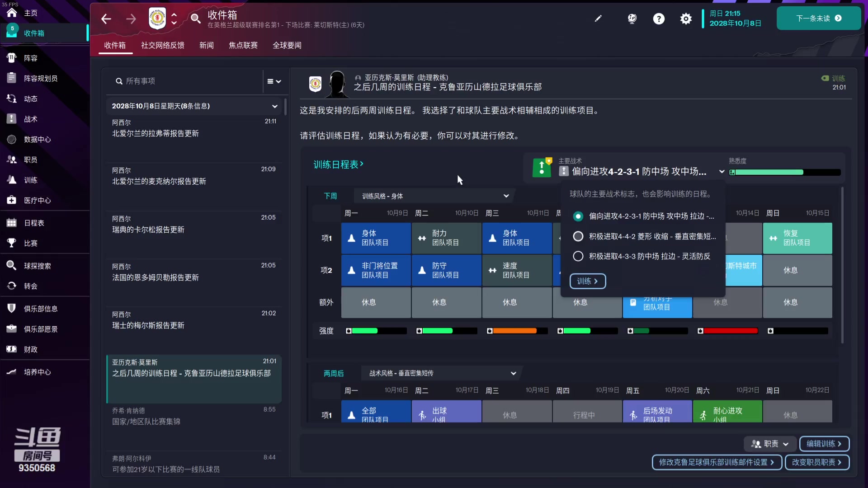Select 积极进取4-3-3 防中场 tactic radio
Image resolution: width=868 pixels, height=488 pixels.
578,256
